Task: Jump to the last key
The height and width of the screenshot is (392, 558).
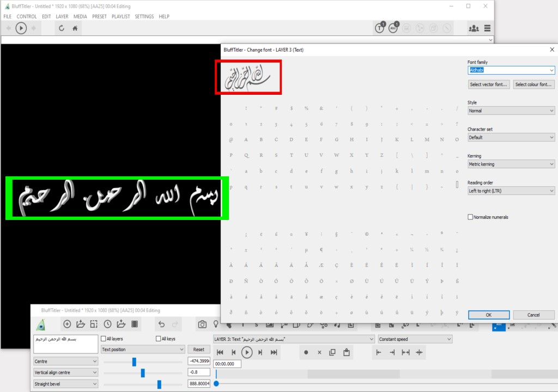Action: pyautogui.click(x=274, y=352)
